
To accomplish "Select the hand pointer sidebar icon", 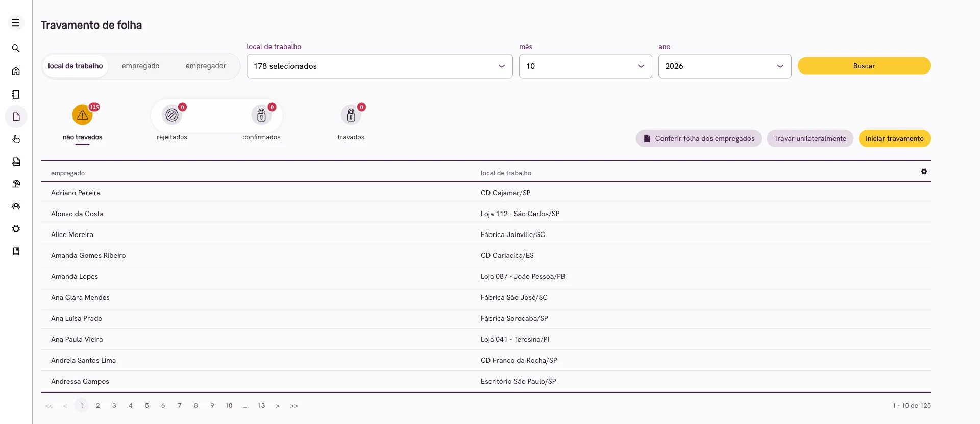I will [x=16, y=139].
